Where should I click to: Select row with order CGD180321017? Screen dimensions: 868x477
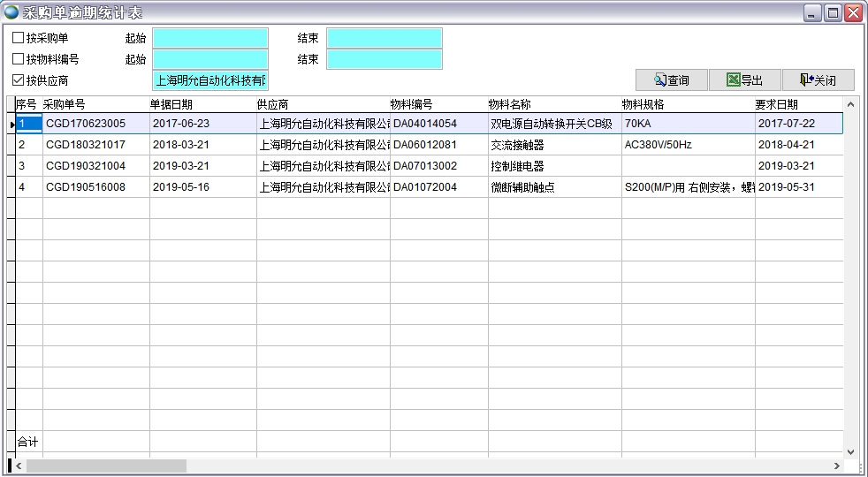coord(86,145)
